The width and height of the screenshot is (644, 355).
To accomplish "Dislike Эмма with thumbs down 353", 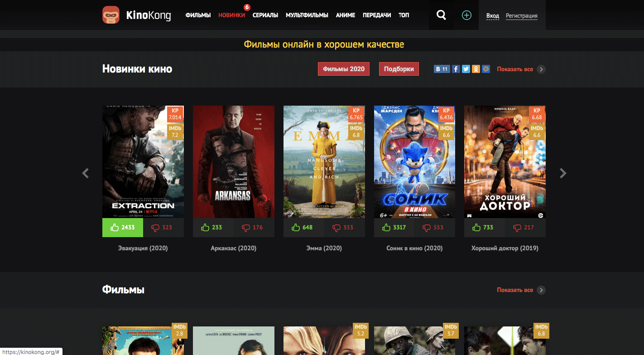I will click(345, 228).
